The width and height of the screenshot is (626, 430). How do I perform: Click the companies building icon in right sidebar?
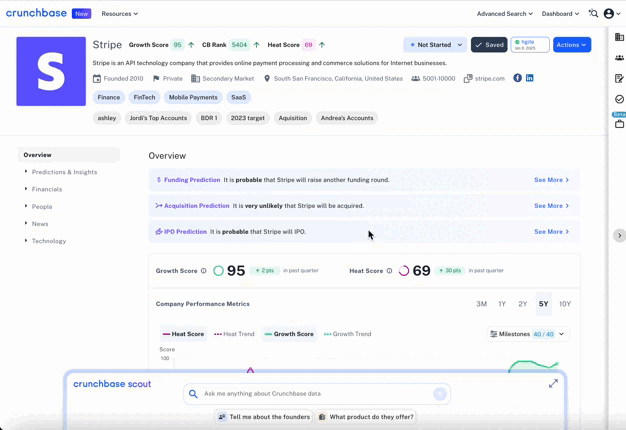[x=619, y=37]
